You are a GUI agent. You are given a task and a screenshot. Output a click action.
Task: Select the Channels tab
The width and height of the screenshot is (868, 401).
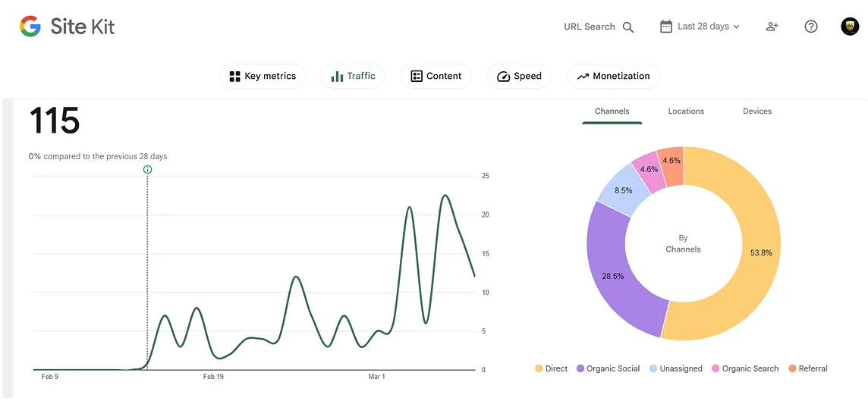click(612, 111)
